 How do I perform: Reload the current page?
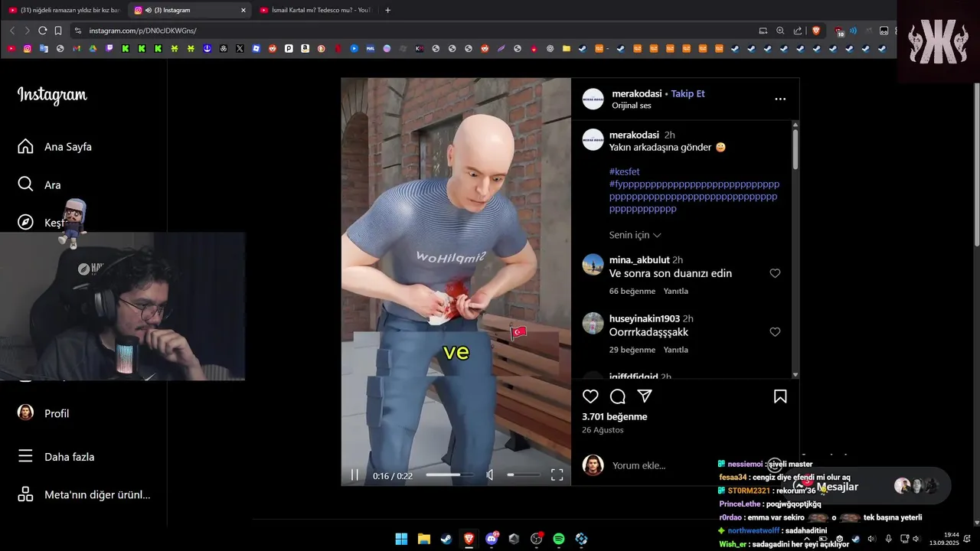pyautogui.click(x=42, y=31)
